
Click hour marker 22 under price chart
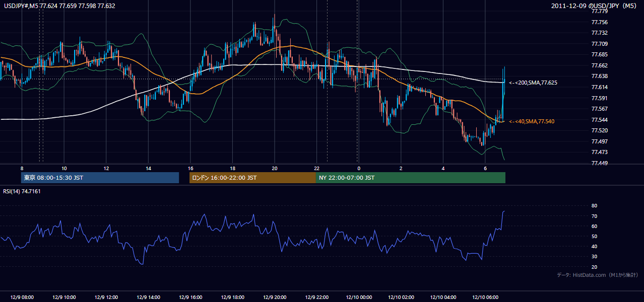tap(316, 168)
